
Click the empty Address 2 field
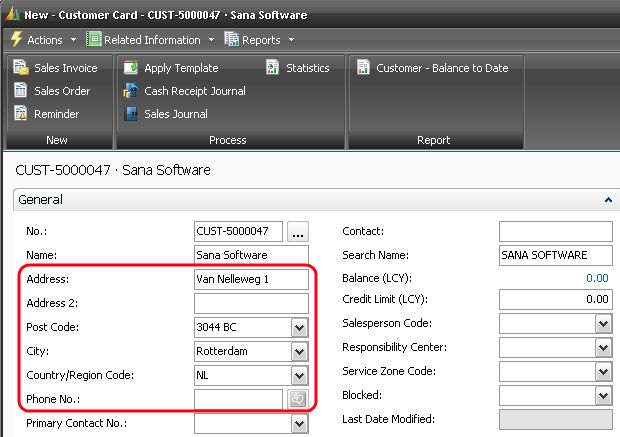tap(251, 303)
